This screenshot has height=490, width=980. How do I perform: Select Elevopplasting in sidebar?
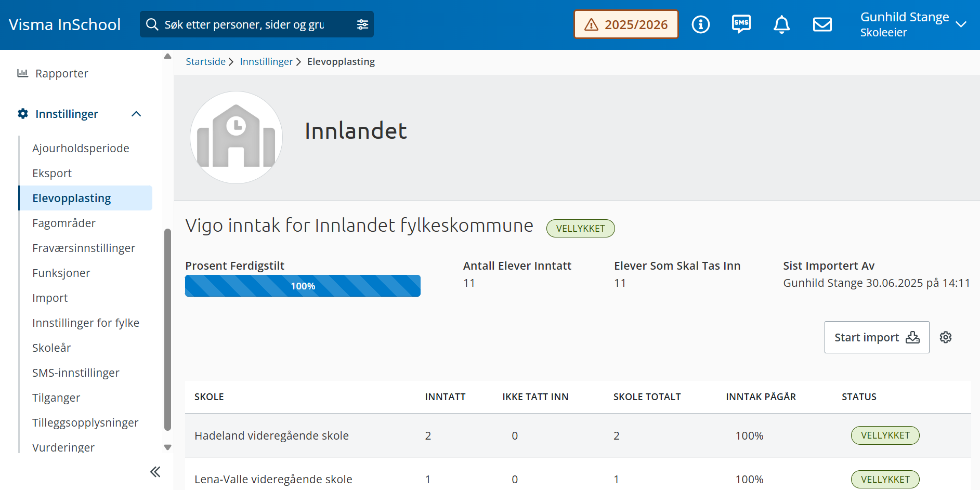point(86,198)
